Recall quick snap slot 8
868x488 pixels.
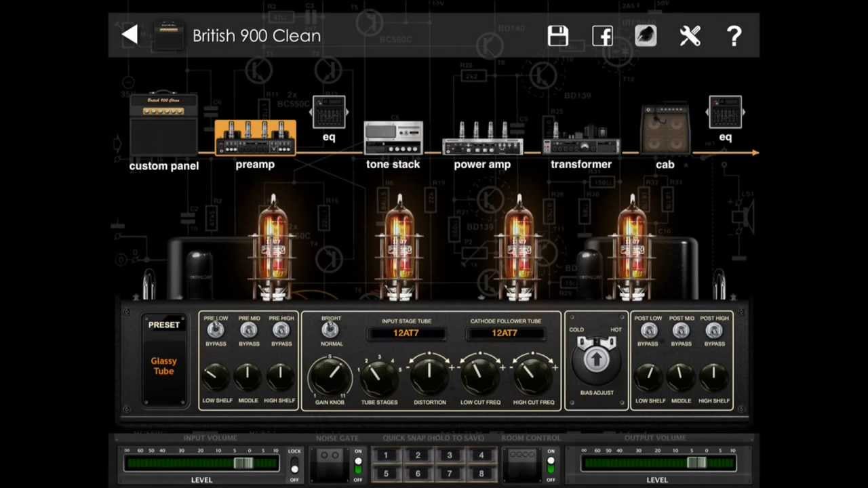[x=481, y=474]
